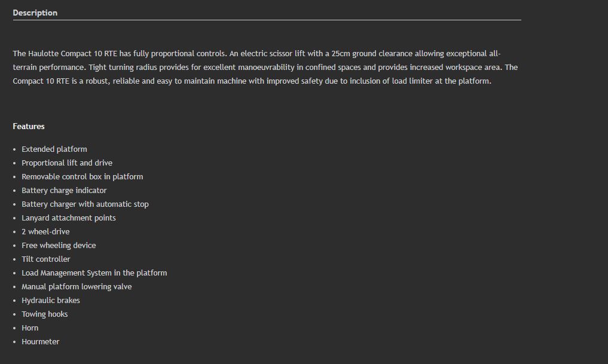This screenshot has width=608, height=364.
Task: Select Proportional lift and drive text
Action: click(x=67, y=163)
